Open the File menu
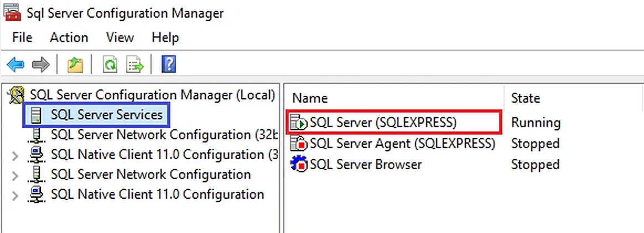Screen dimensions: 644x233 click(22, 38)
